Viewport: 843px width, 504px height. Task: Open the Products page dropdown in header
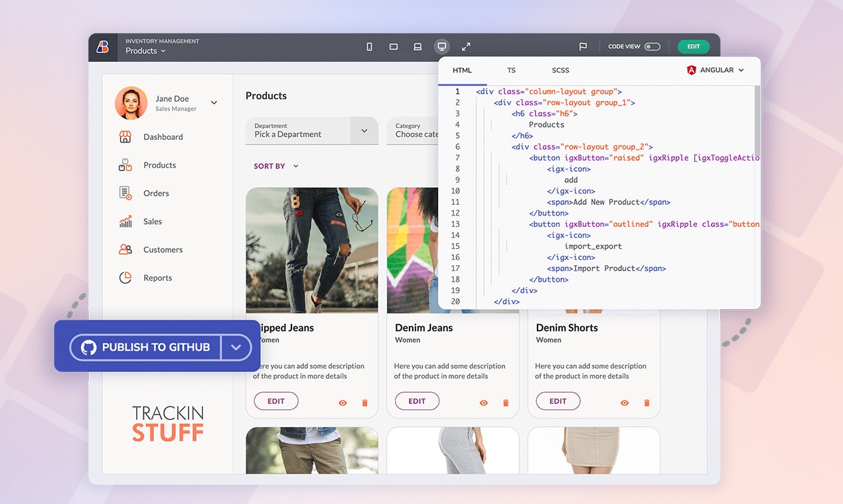pos(145,51)
